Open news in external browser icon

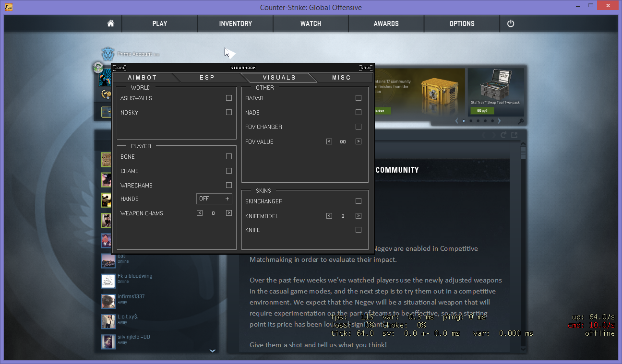514,135
